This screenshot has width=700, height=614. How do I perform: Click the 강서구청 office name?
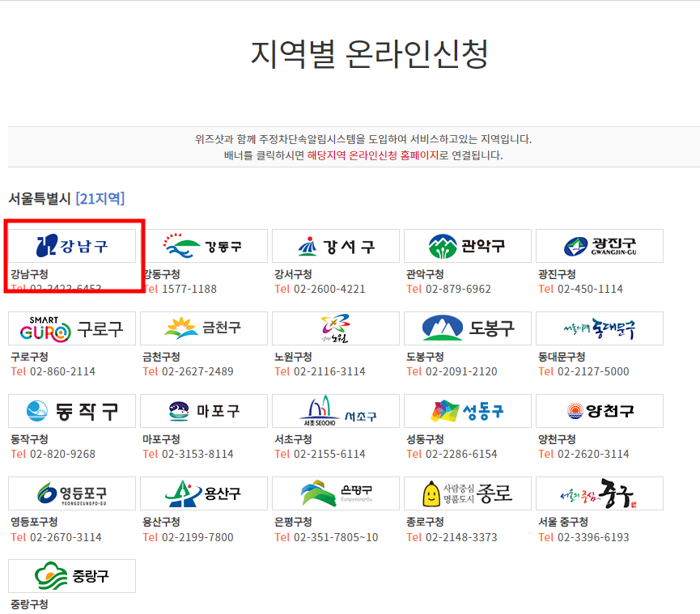coord(293,274)
